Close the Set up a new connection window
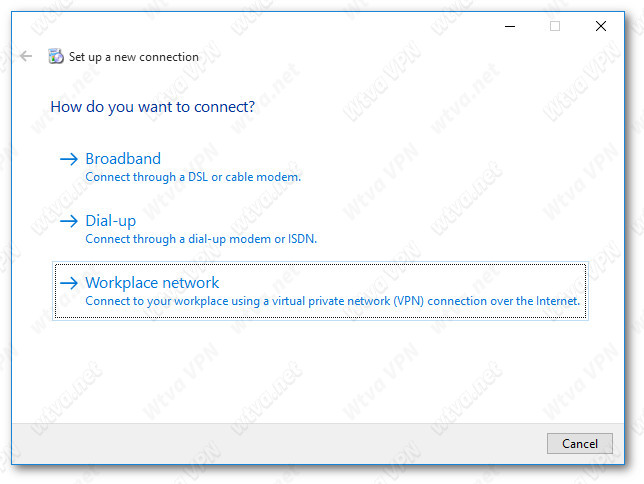The height and width of the screenshot is (484, 644). [600, 26]
